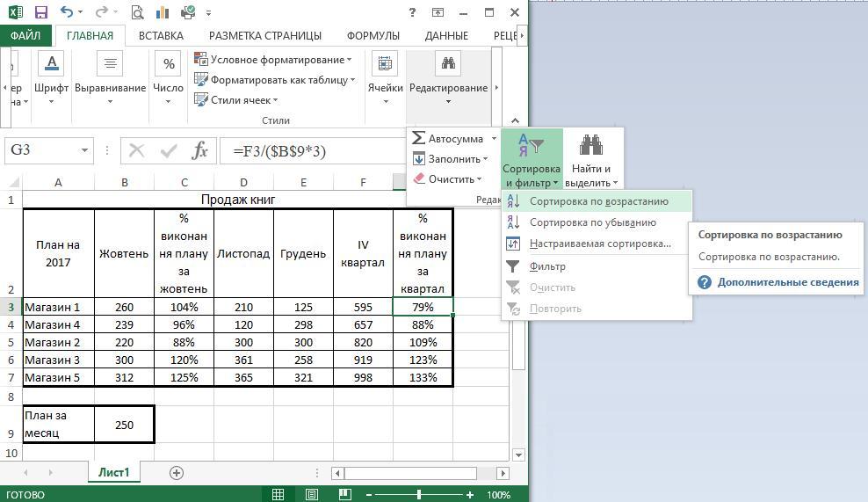Open Форматировать как таблицу dropdown
Image resolution: width=868 pixels, height=502 pixels.
pos(275,80)
